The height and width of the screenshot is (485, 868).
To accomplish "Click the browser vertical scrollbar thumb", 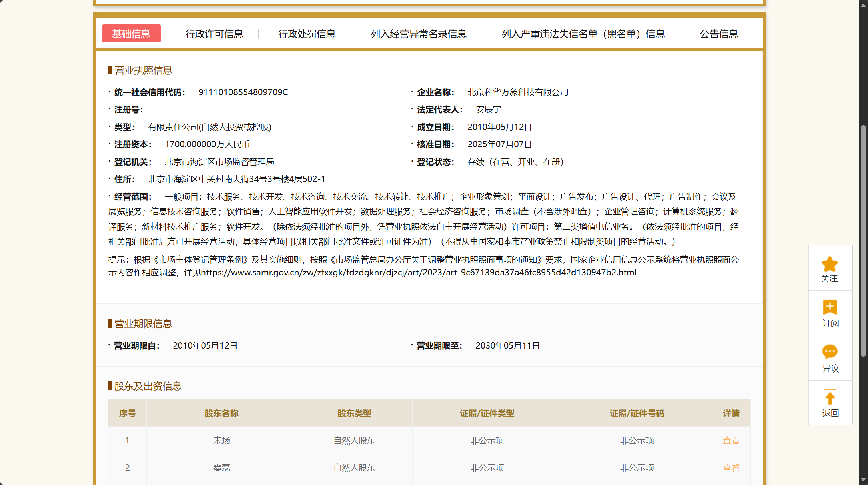I will (x=863, y=240).
